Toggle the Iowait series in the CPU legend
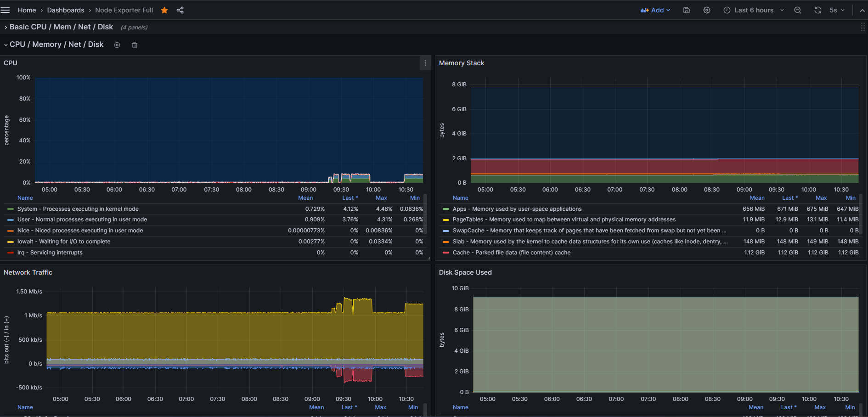The image size is (868, 417). 63,242
